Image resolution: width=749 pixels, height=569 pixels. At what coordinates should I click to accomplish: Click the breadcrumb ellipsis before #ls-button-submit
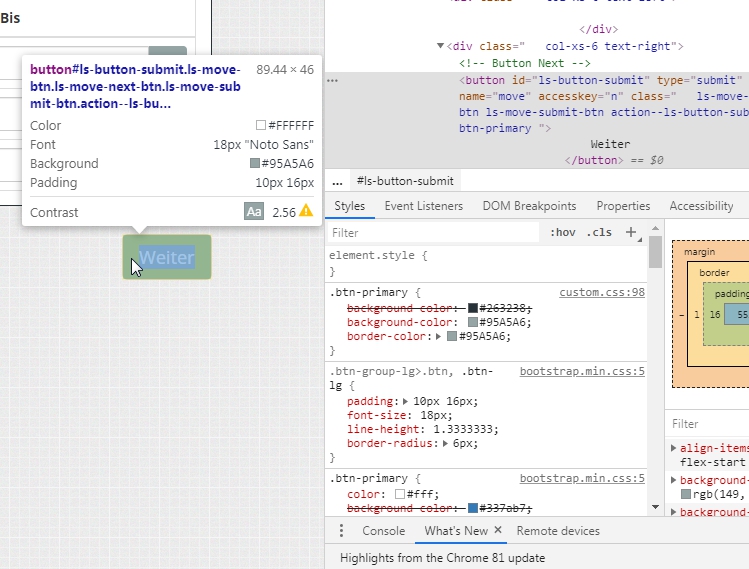coord(337,181)
